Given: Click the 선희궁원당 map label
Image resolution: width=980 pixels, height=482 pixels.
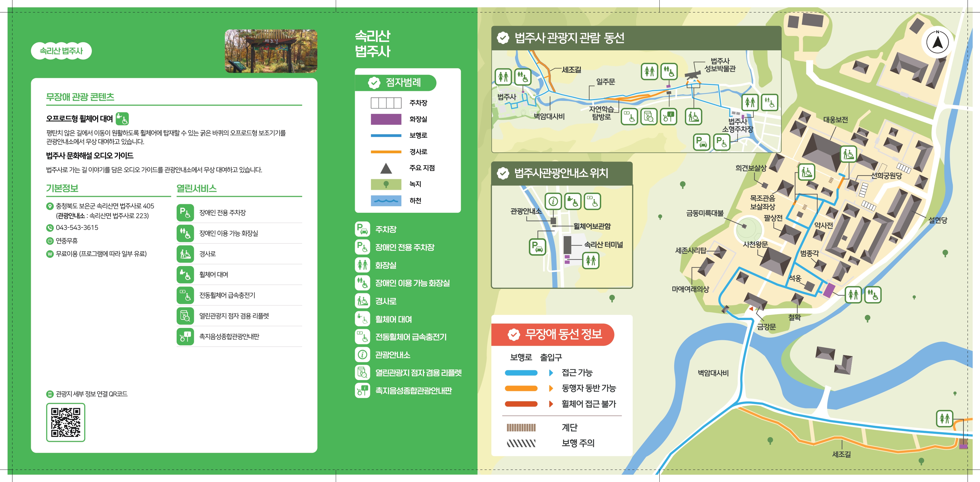Looking at the screenshot, I should pyautogui.click(x=886, y=176).
